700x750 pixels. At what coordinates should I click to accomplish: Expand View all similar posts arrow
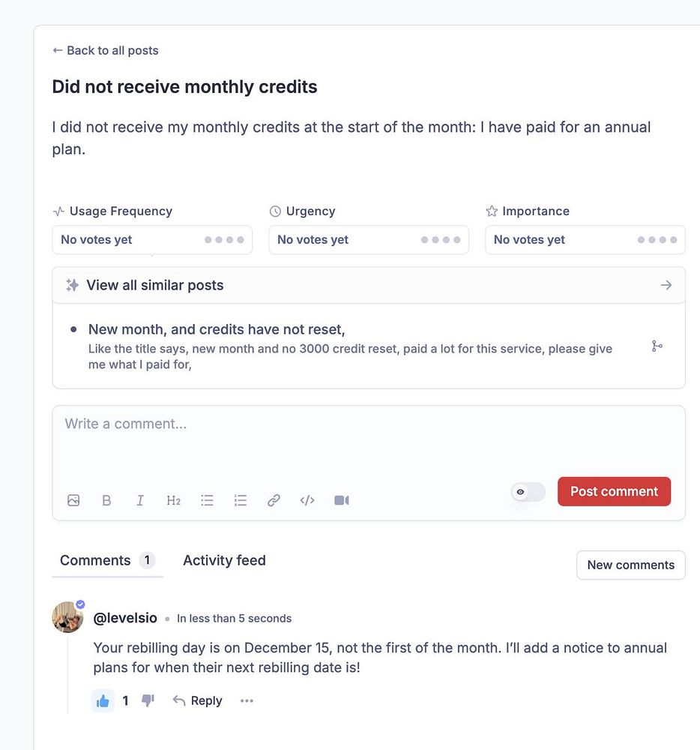[x=666, y=285]
